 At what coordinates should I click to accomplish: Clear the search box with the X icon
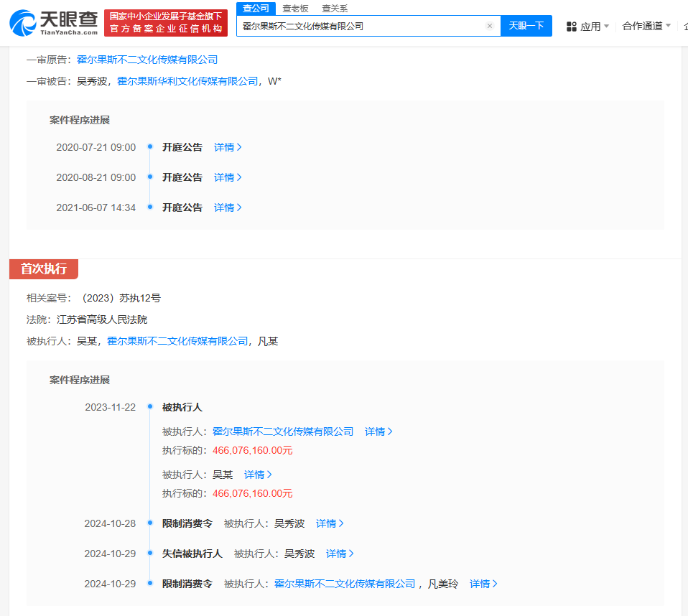(x=490, y=26)
